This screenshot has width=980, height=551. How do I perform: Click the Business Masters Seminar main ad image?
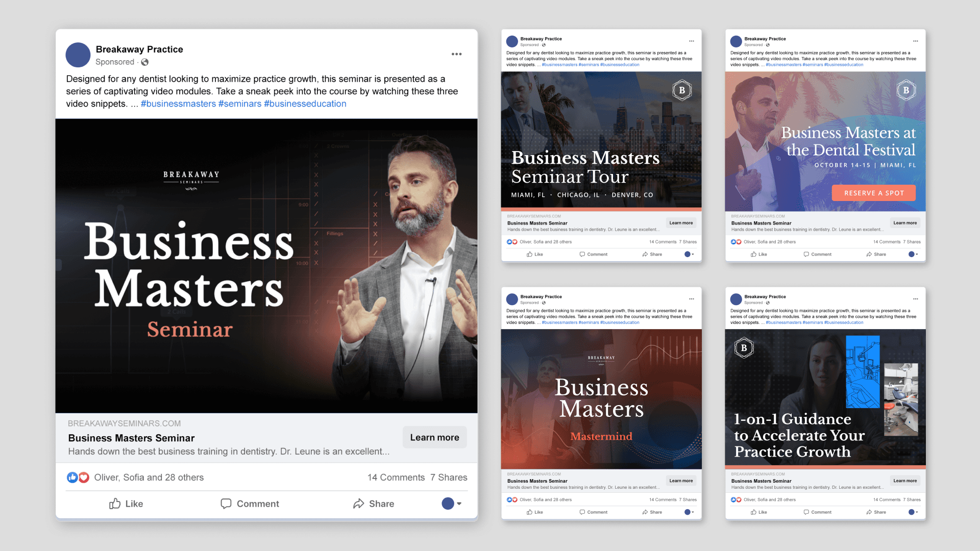point(266,265)
